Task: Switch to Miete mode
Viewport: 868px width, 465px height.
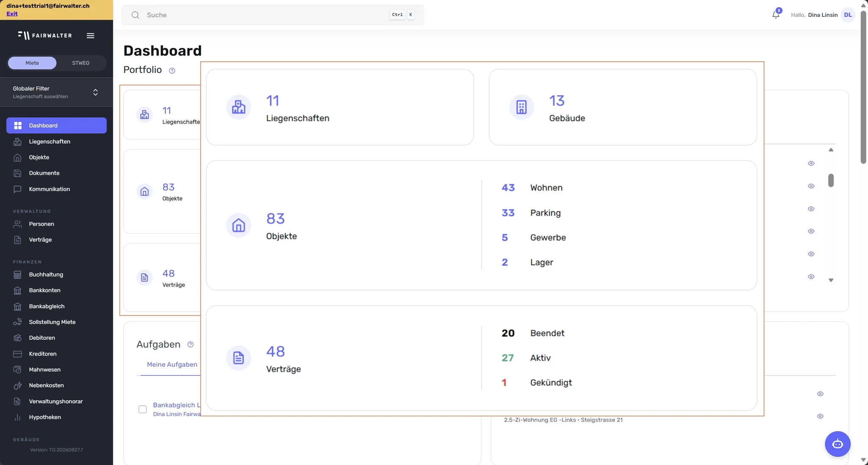Action: coord(32,63)
